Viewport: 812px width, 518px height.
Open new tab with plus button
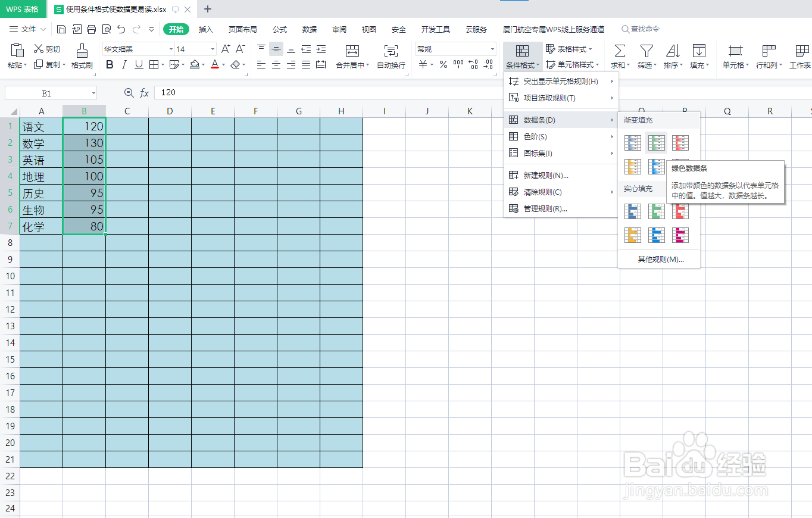[x=208, y=9]
